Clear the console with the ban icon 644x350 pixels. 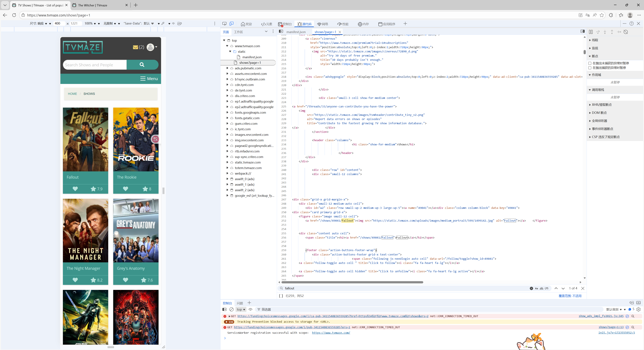click(231, 310)
